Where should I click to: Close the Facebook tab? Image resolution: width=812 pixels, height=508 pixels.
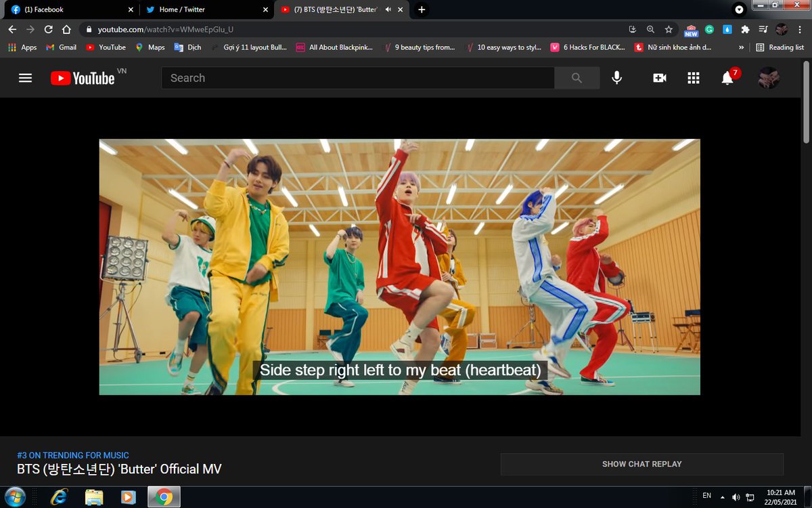point(131,9)
